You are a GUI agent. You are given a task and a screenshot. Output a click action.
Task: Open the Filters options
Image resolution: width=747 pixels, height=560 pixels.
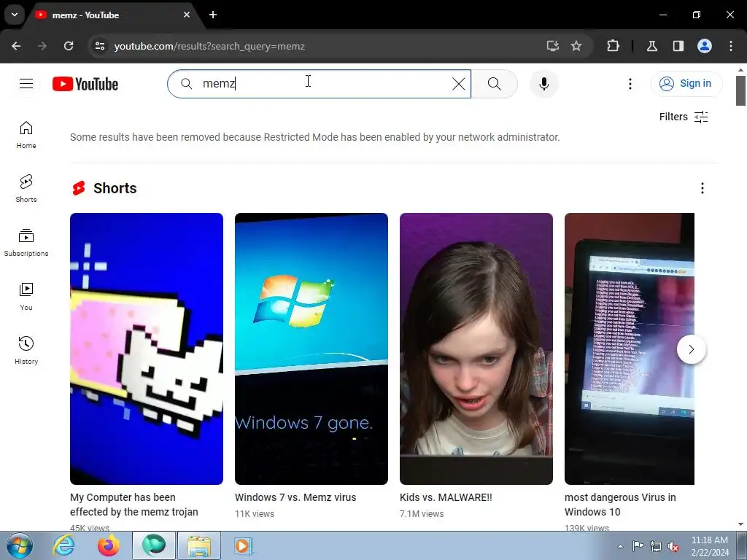[x=683, y=117]
